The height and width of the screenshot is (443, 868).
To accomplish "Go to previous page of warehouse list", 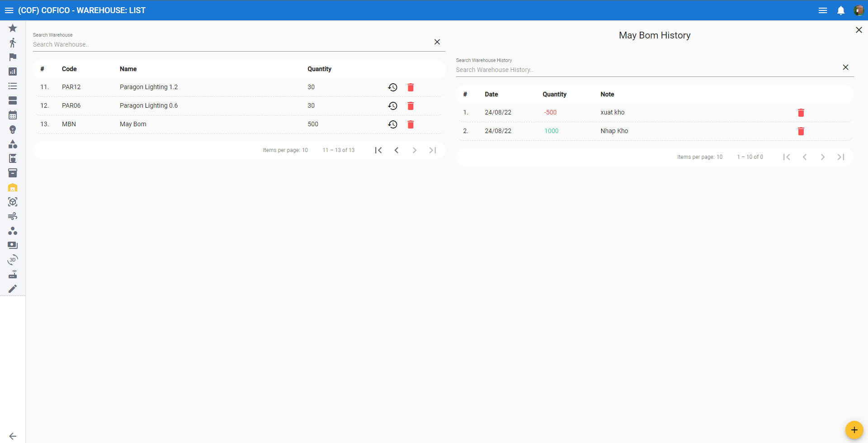I will pos(396,150).
